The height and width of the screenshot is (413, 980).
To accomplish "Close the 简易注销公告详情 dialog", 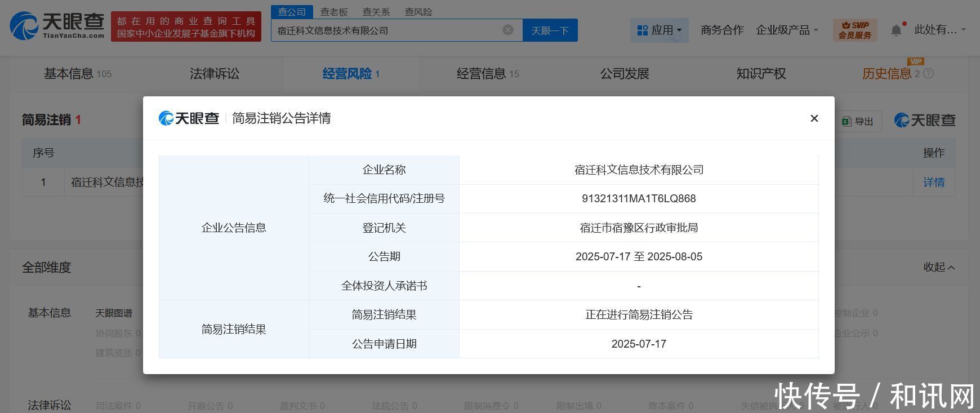I will pyautogui.click(x=814, y=118).
